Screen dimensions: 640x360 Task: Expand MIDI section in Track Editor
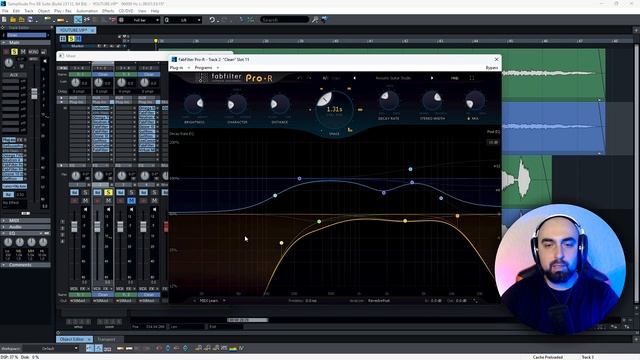pyautogui.click(x=25, y=220)
